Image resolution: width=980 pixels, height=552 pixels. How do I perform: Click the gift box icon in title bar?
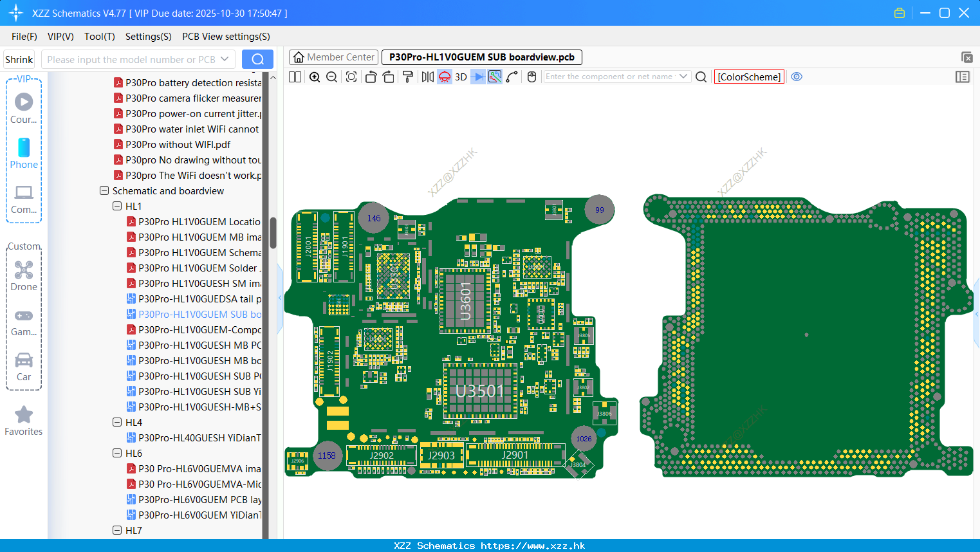900,13
